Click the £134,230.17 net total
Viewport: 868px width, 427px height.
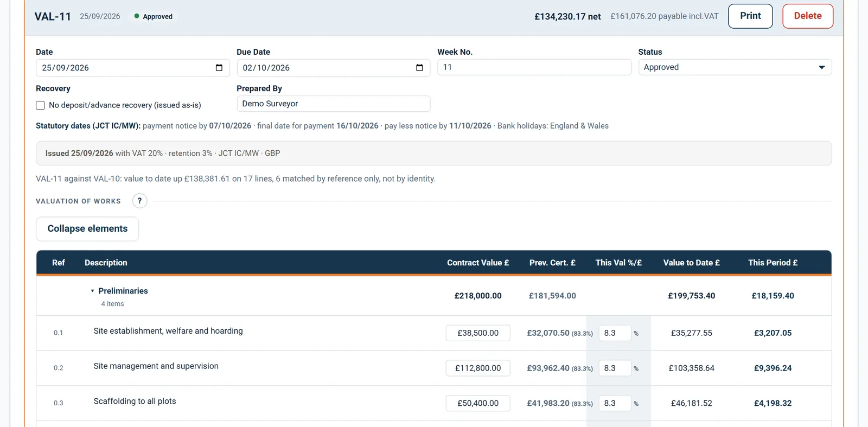click(x=567, y=17)
